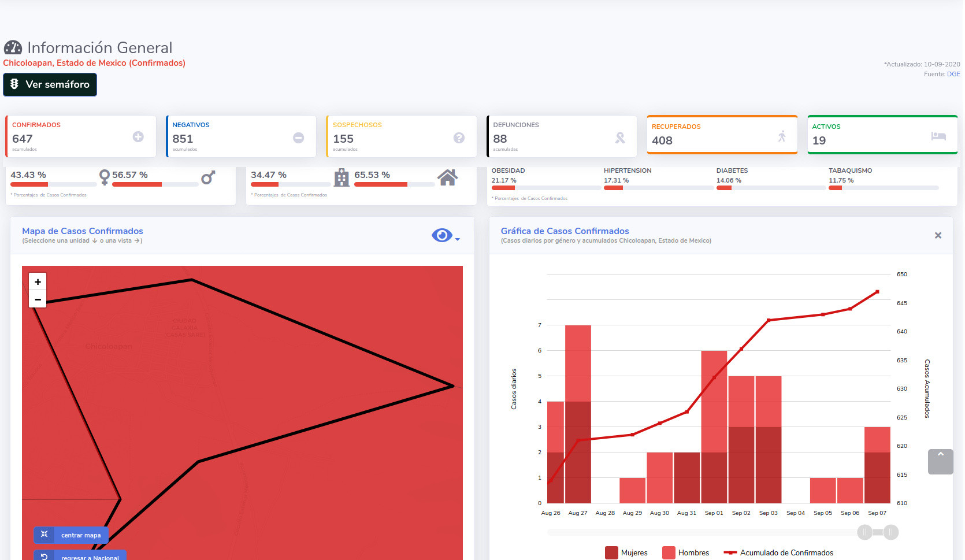Click the Actualizado: 10-09-2020 text
The image size is (965, 560).
[x=922, y=64]
